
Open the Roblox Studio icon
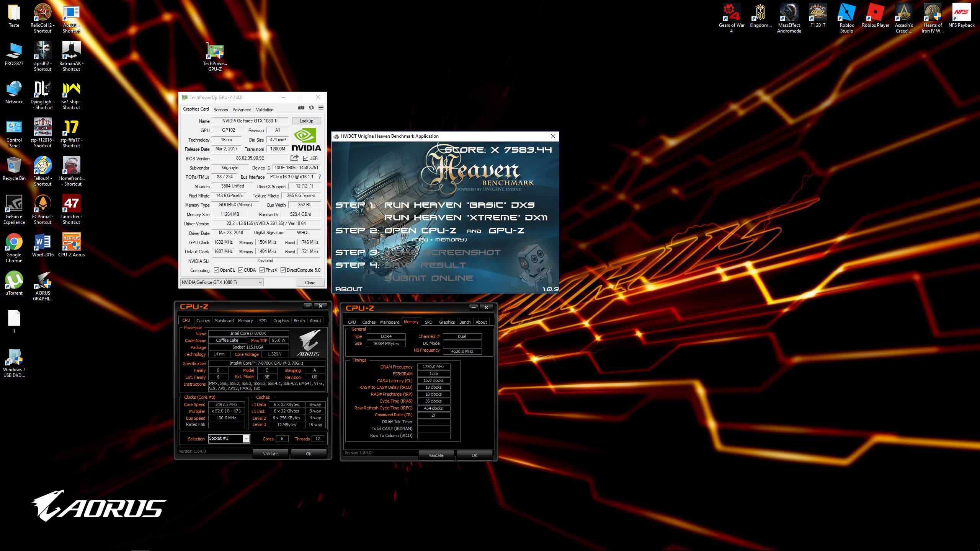[x=846, y=18]
